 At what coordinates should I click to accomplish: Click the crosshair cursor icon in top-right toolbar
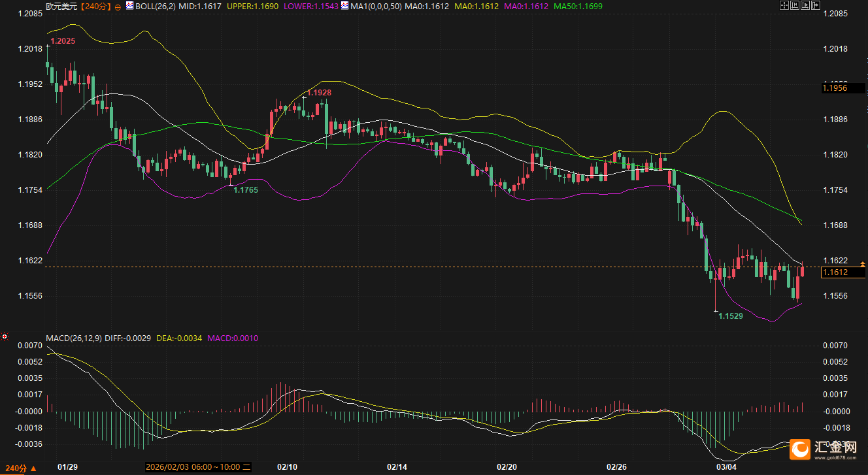[x=784, y=5]
